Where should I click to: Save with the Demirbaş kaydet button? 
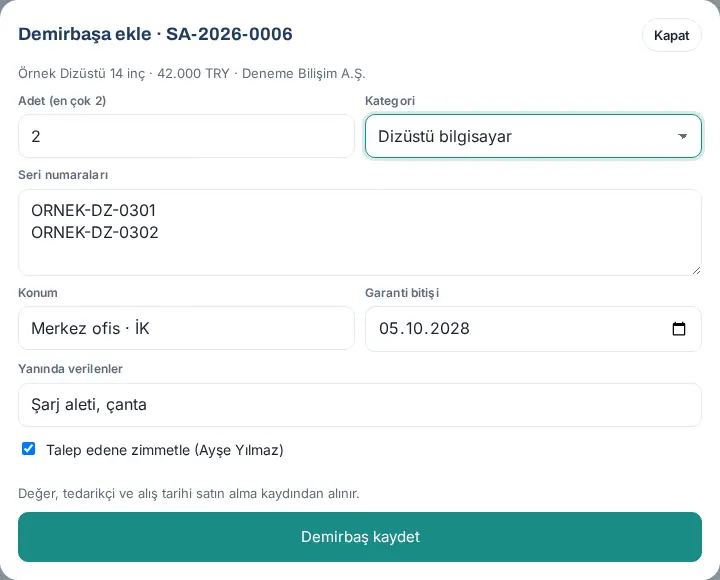click(360, 537)
